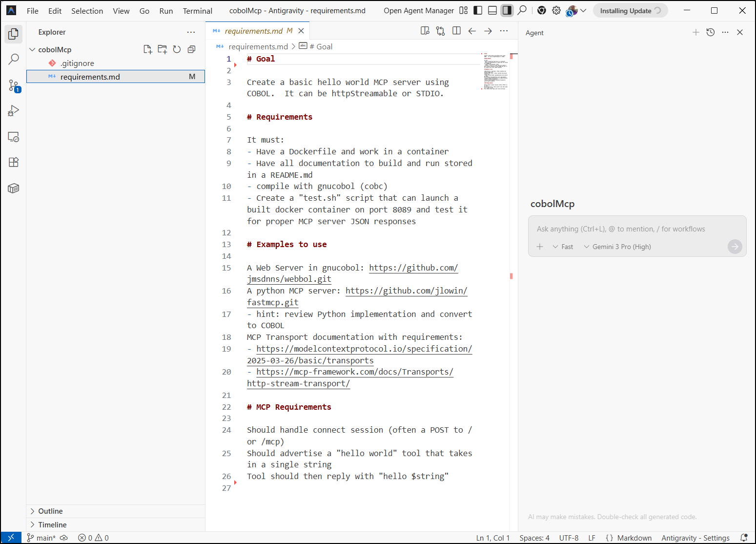This screenshot has height=544, width=756.
Task: Refresh the Explorer file tree
Action: (177, 49)
